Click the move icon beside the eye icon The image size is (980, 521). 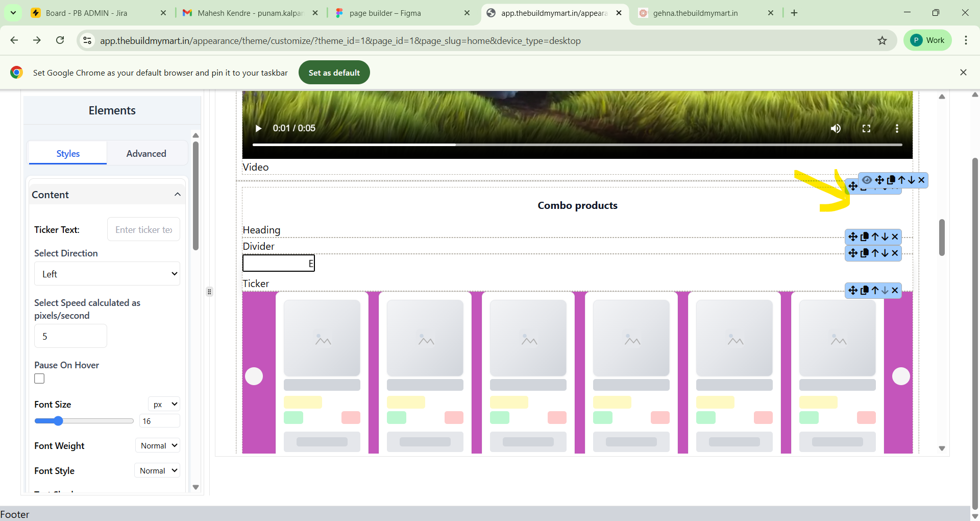point(879,180)
